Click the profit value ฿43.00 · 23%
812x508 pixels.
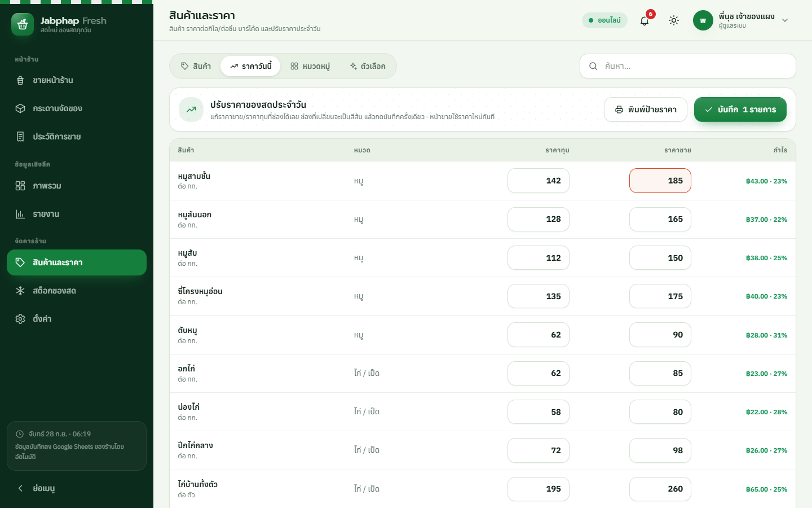[766, 181]
